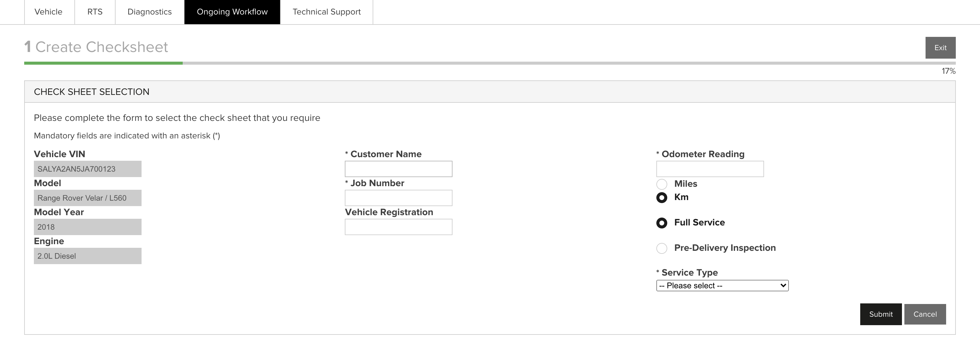Viewport: 980px width, 359px height.
Task: Click the Model field Range Rover Velar / L560
Action: point(87,198)
